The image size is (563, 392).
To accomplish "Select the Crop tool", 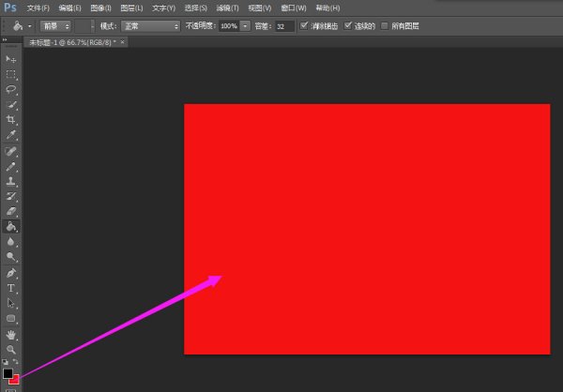I will tap(10, 119).
